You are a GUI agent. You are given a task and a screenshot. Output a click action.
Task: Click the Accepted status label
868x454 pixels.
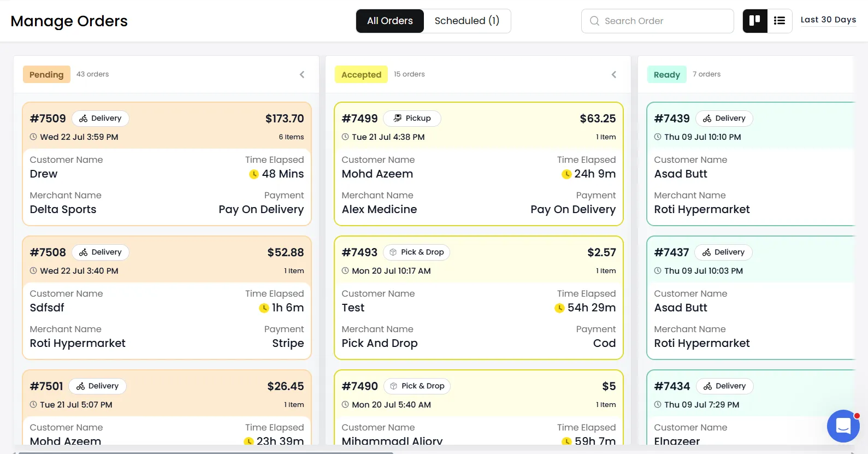click(361, 74)
